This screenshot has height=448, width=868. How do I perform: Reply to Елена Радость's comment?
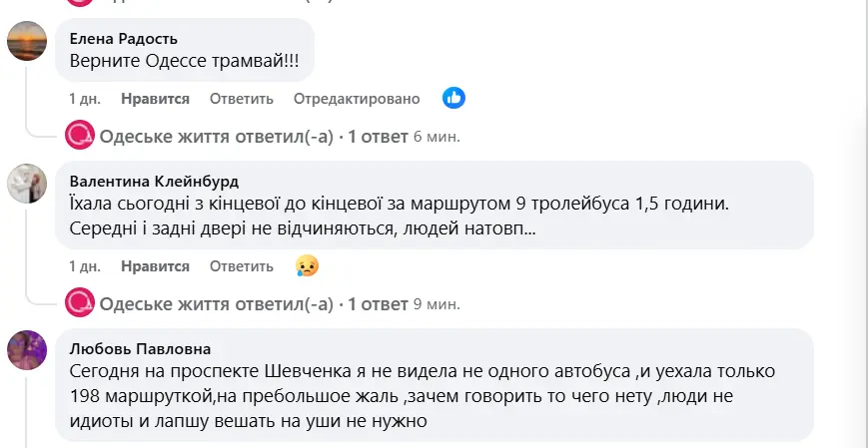[x=241, y=99]
